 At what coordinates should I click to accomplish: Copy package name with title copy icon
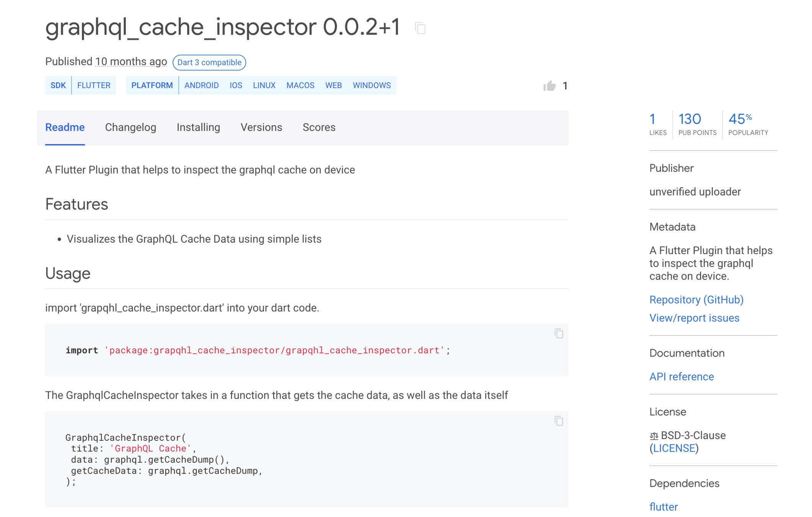click(x=420, y=28)
